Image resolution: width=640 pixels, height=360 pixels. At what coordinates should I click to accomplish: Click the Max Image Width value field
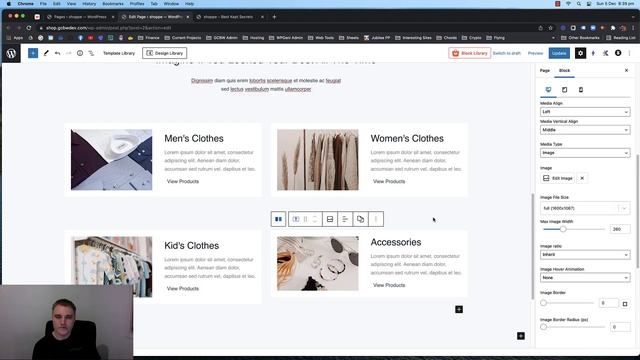[620, 229]
